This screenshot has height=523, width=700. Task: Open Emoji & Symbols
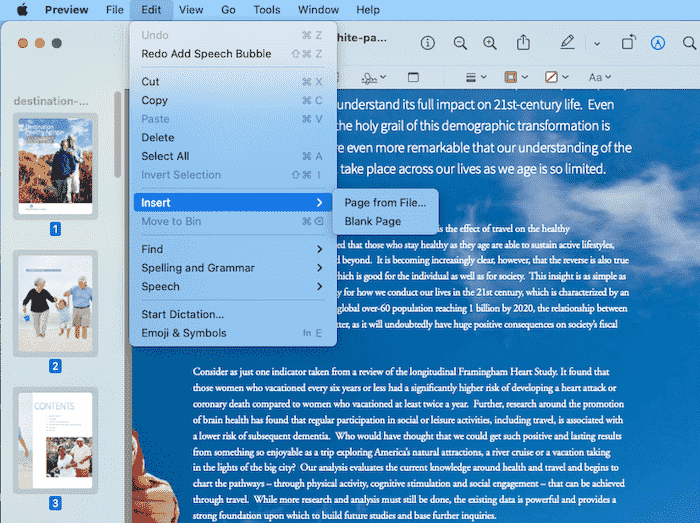tap(232, 333)
